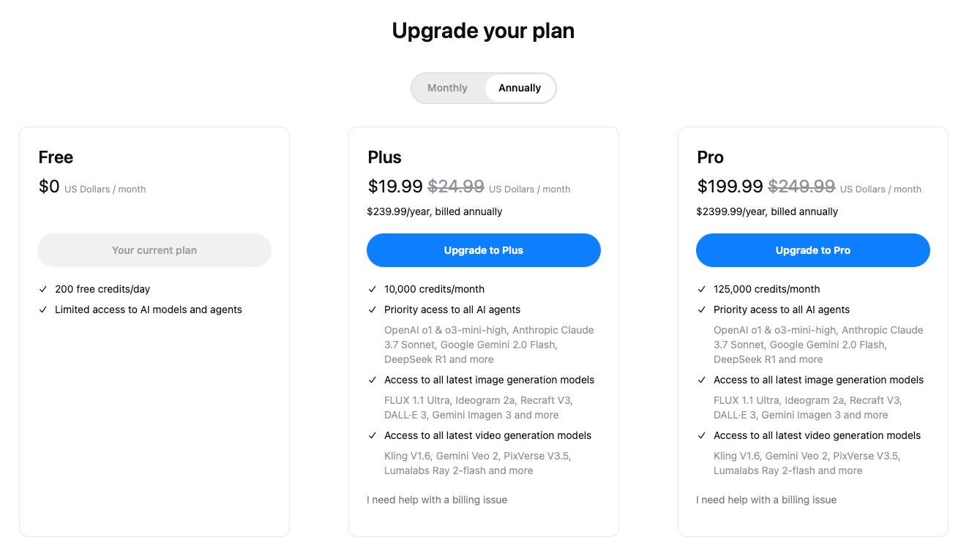
Task: Click Pro plan's image generation checkmark
Action: (702, 380)
